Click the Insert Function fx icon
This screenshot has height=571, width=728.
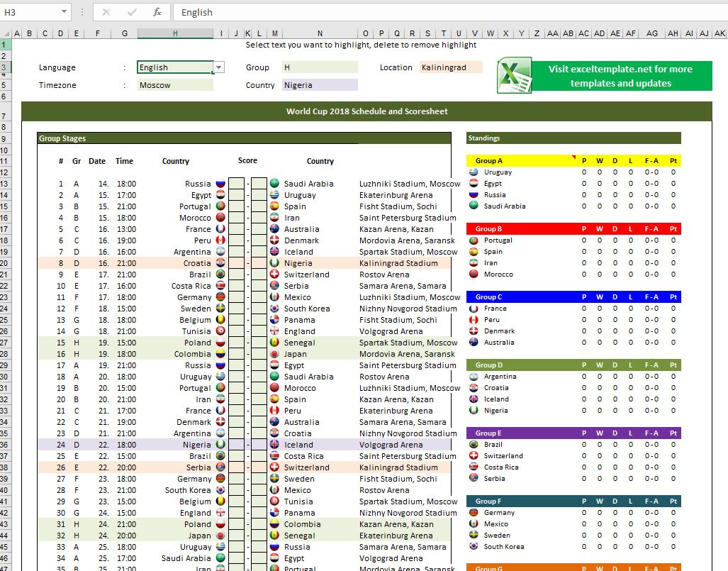pyautogui.click(x=157, y=12)
